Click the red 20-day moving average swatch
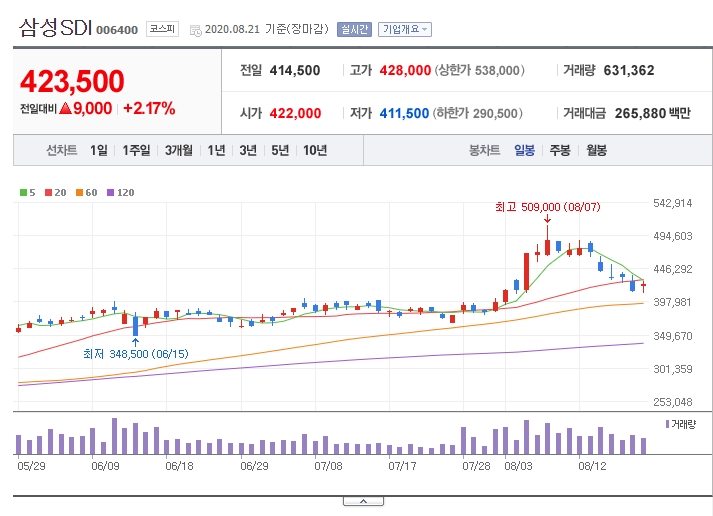 pyautogui.click(x=48, y=193)
